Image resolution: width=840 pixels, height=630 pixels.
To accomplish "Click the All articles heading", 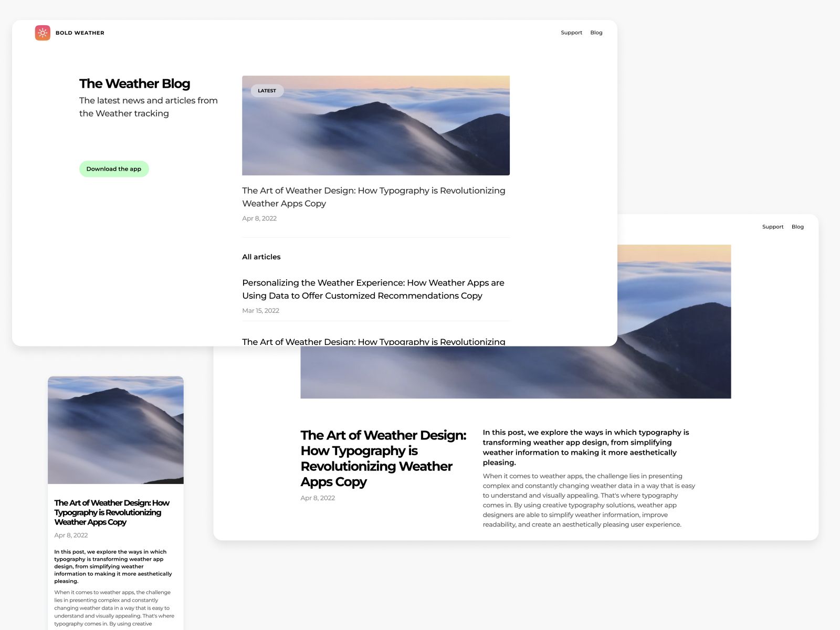I will coord(261,257).
